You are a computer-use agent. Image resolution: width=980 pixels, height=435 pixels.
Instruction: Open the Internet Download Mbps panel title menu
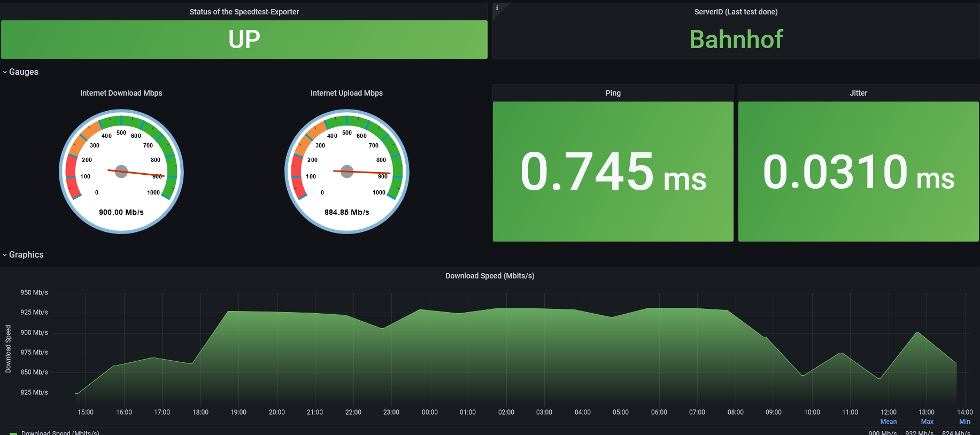click(x=121, y=93)
